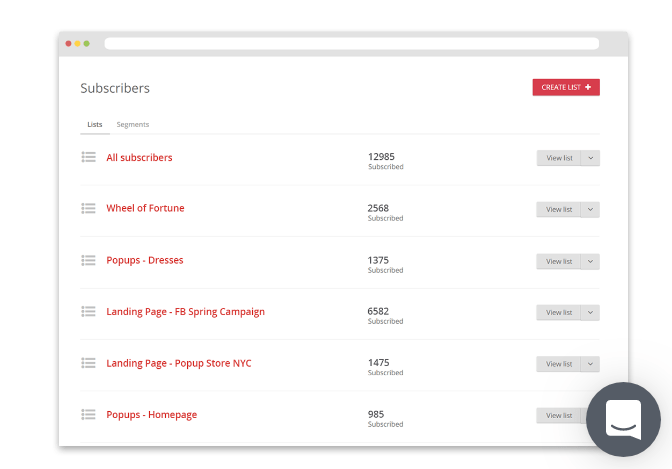Click list icon beside FB Spring Campaign
Image resolution: width=672 pixels, height=469 pixels.
click(x=88, y=311)
